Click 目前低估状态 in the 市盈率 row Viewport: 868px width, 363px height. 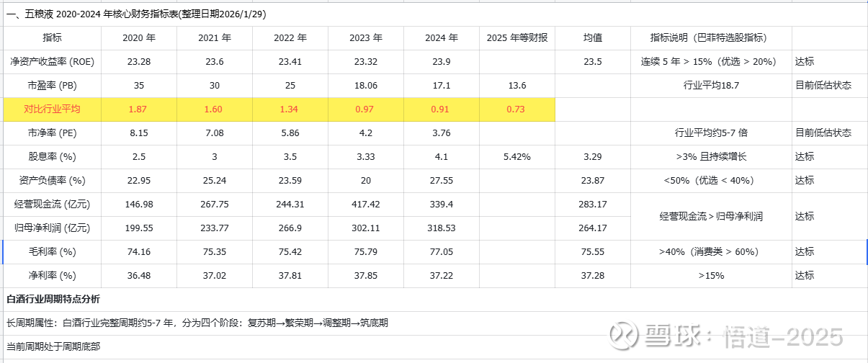click(x=828, y=86)
